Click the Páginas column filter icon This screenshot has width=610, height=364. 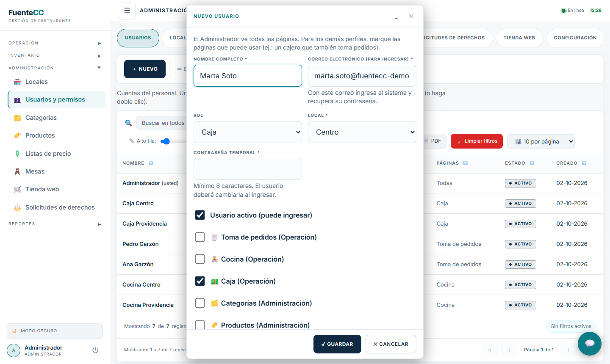466,163
